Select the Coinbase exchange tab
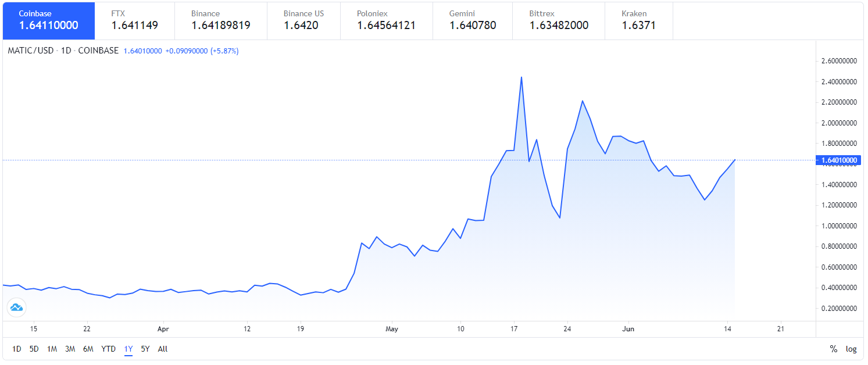This screenshot has width=868, height=365. (x=49, y=20)
